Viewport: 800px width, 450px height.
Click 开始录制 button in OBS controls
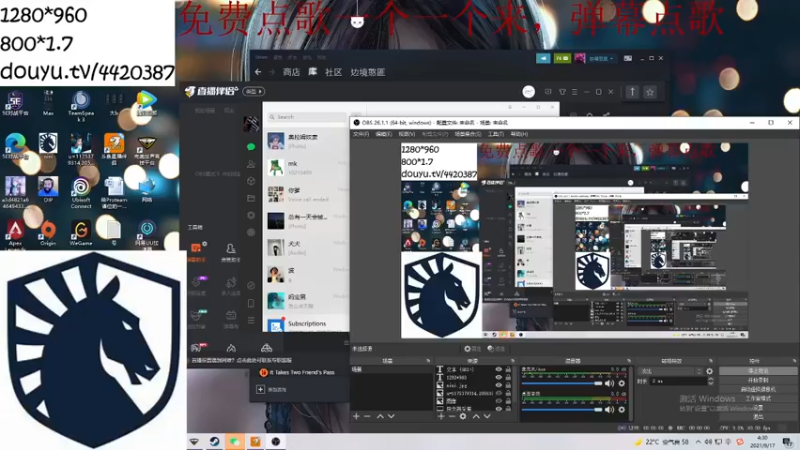[758, 380]
